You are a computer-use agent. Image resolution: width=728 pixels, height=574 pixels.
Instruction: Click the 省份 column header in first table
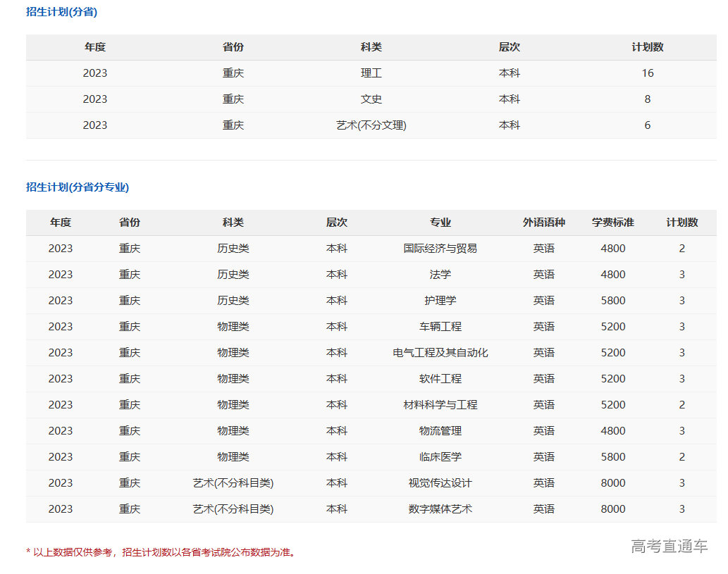(233, 47)
